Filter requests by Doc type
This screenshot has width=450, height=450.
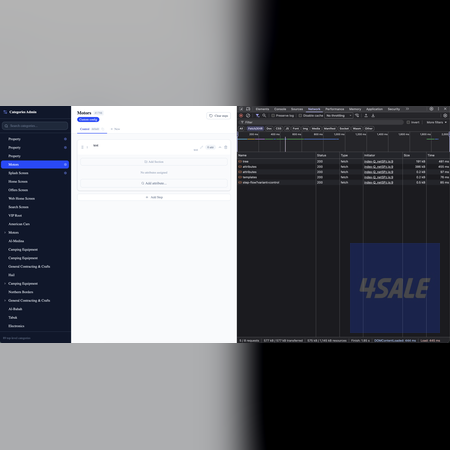(269, 128)
